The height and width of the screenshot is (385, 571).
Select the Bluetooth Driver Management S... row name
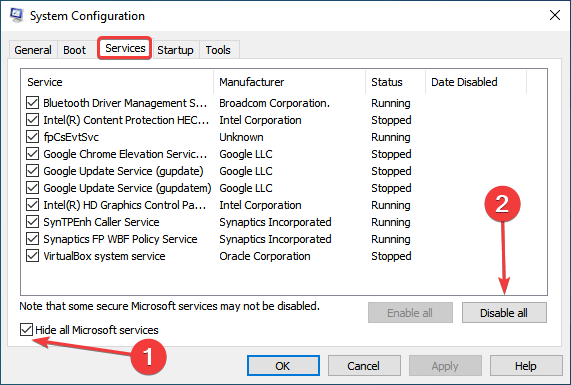coord(125,103)
